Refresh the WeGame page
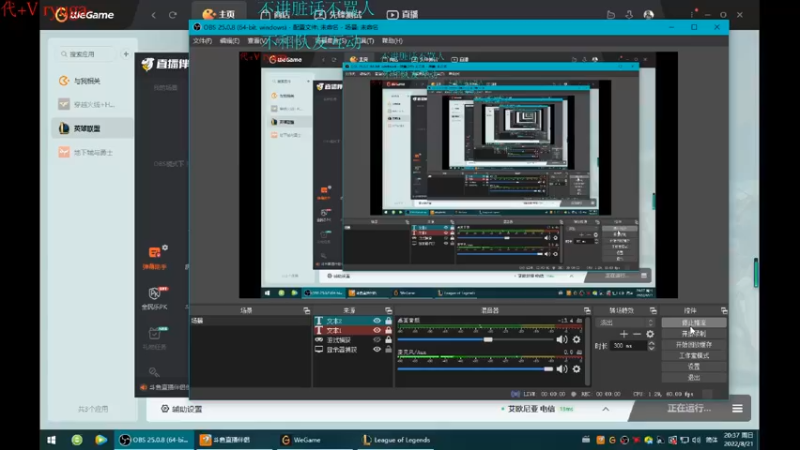The width and height of the screenshot is (800, 450). pos(173,15)
